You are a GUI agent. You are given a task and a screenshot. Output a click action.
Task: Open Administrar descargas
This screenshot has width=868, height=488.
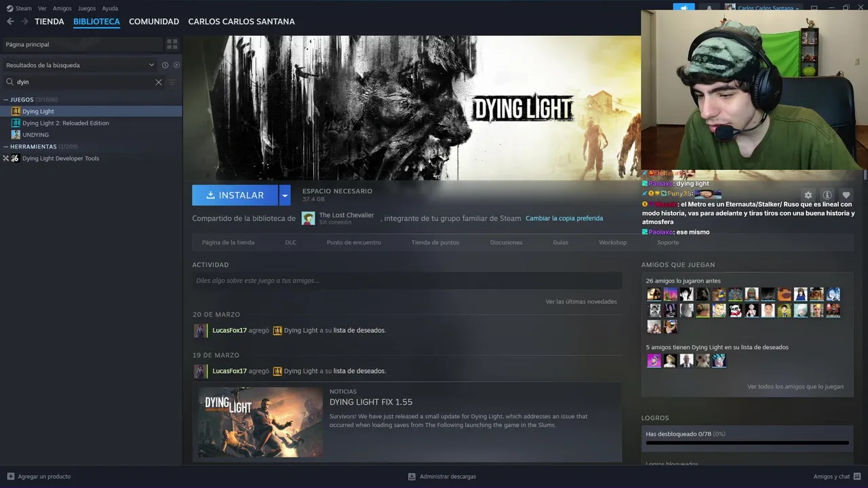[x=441, y=476]
